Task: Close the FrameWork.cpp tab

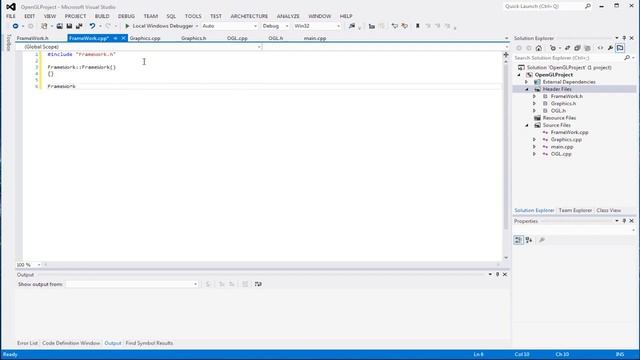Action: [x=123, y=38]
